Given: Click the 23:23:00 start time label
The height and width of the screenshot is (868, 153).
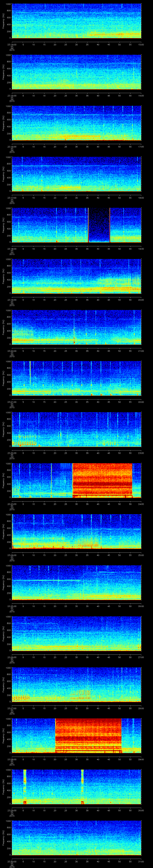Looking at the screenshot, I should tap(12, 504).
